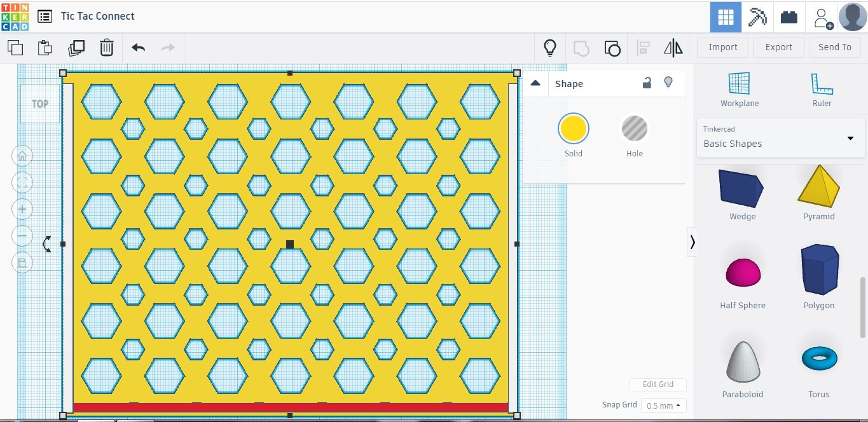868x422 pixels.
Task: Click the Copy tool icon
Action: (x=15, y=47)
